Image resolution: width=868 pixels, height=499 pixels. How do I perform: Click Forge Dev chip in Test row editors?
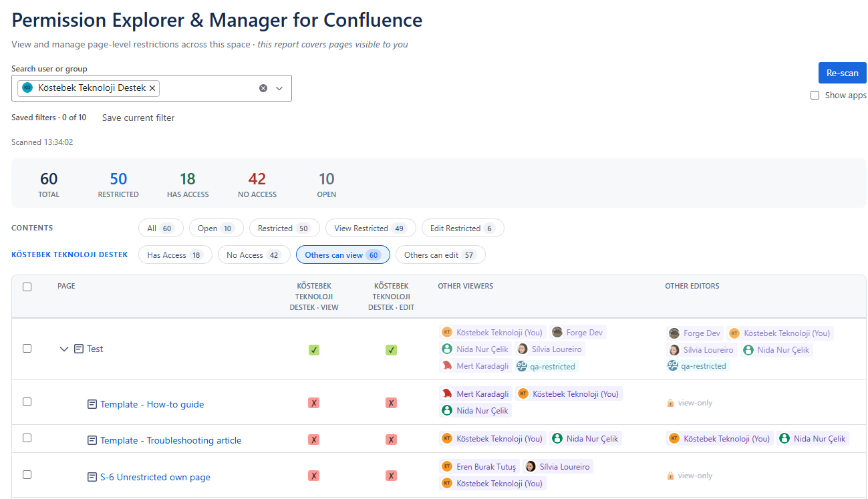(x=694, y=333)
